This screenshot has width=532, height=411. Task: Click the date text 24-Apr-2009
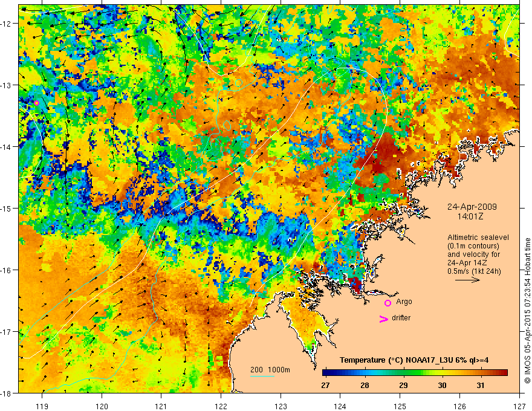coord(472,207)
